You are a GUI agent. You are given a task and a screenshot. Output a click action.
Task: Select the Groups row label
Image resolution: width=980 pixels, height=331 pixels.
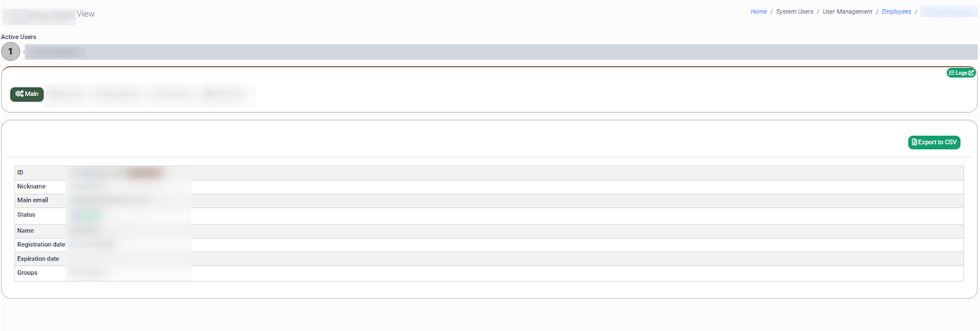(x=28, y=273)
